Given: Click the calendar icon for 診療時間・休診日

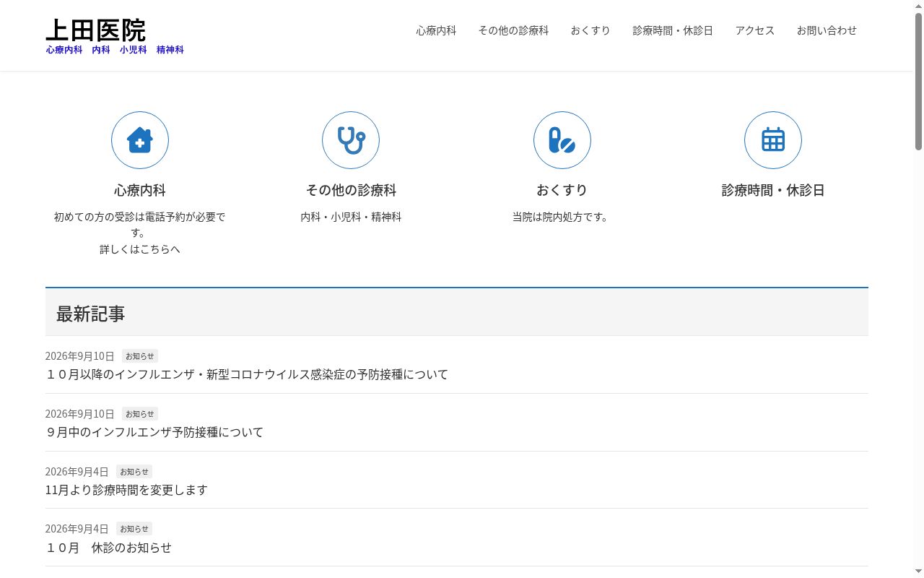Looking at the screenshot, I should (x=773, y=140).
